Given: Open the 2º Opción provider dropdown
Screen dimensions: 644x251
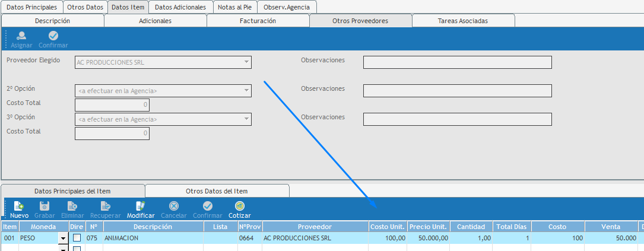Looking at the screenshot, I should tap(246, 91).
